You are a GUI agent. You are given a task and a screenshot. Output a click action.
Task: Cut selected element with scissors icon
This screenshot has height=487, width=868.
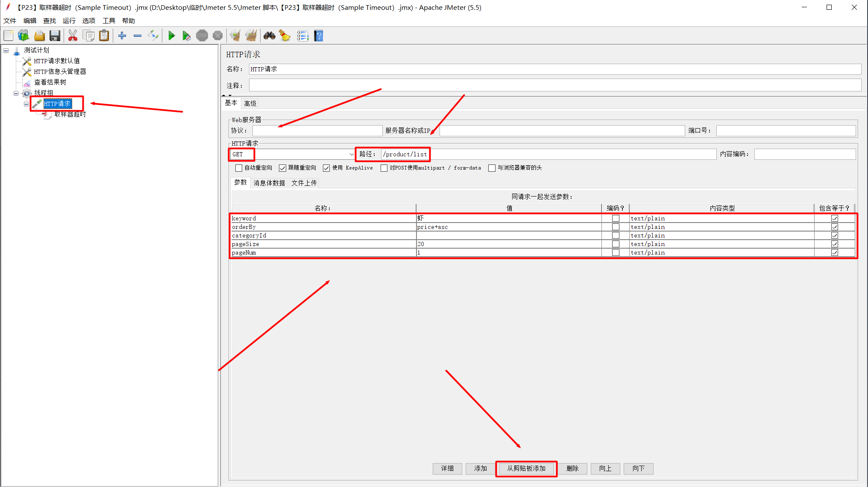point(73,36)
